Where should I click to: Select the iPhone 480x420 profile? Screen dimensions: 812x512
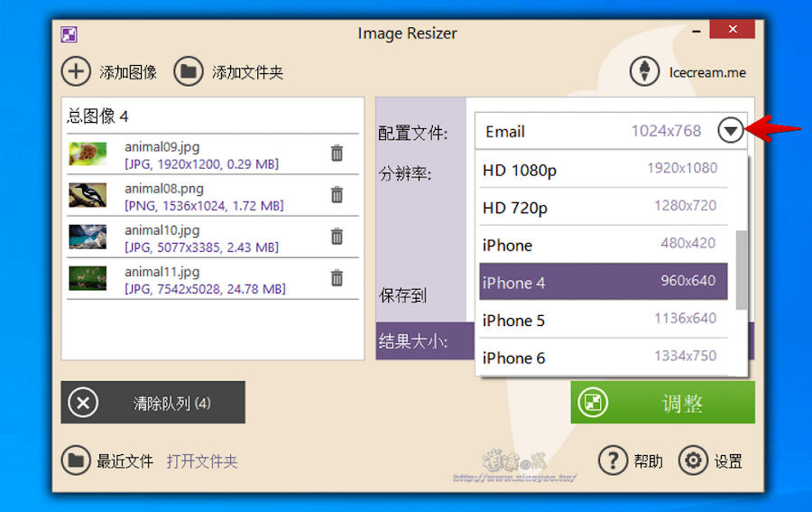point(604,245)
